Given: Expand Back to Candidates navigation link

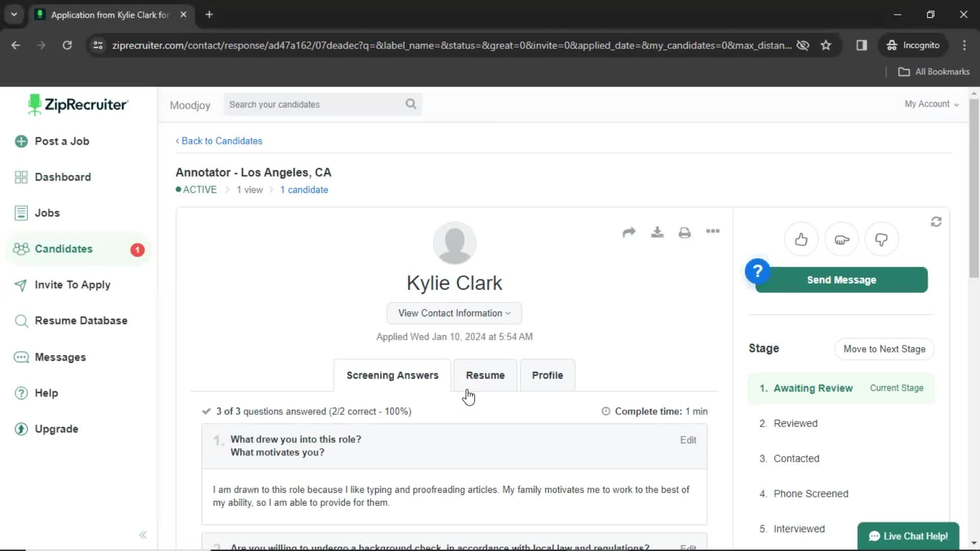Looking at the screenshot, I should point(219,141).
